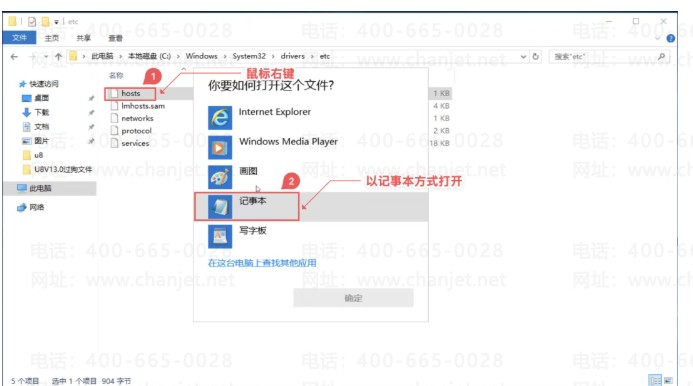693x386 pixels.
Task: Open 下载 in navigation pane
Action: click(36, 112)
